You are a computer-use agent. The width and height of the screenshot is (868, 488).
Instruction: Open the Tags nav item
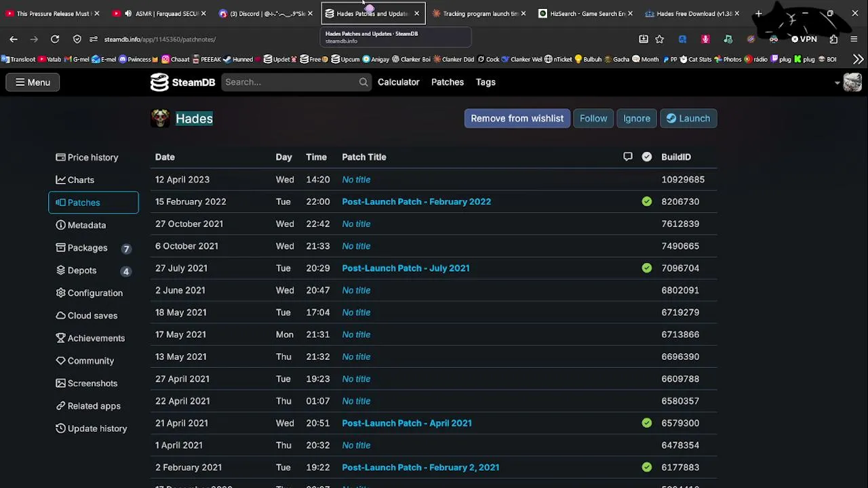coord(486,82)
